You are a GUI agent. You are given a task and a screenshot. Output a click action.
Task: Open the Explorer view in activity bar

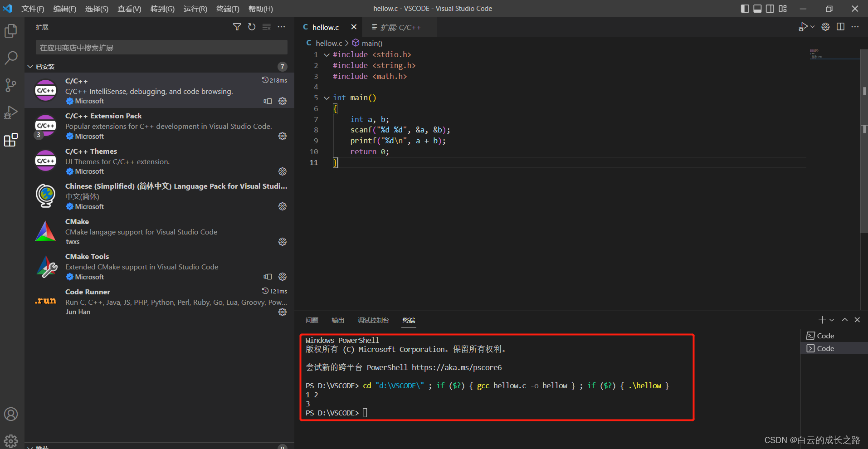[11, 31]
